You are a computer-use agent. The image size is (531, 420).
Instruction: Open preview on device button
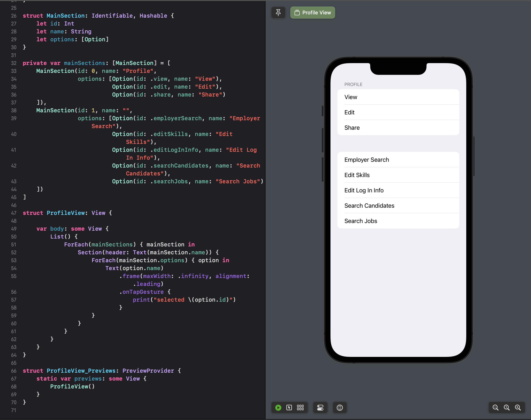tap(340, 408)
